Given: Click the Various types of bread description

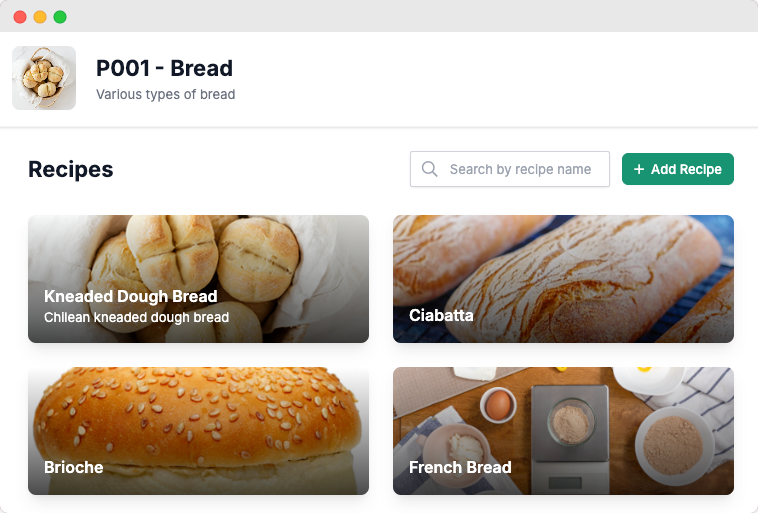Looking at the screenshot, I should pyautogui.click(x=165, y=95).
